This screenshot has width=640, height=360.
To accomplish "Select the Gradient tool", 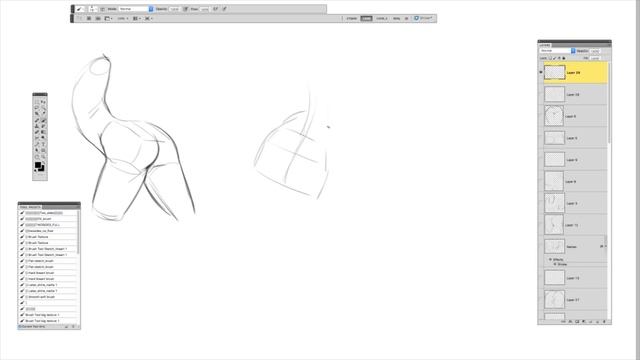I will 43,132.
